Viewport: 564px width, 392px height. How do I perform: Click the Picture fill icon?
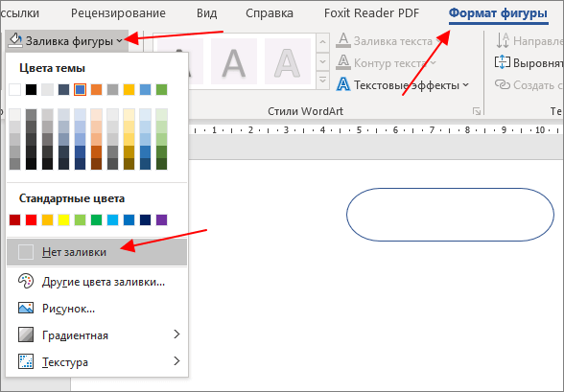click(x=26, y=309)
